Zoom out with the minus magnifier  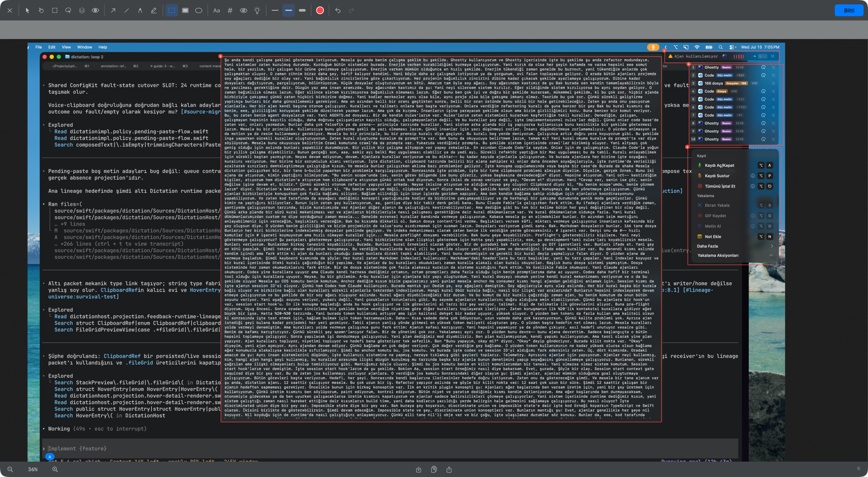10,469
